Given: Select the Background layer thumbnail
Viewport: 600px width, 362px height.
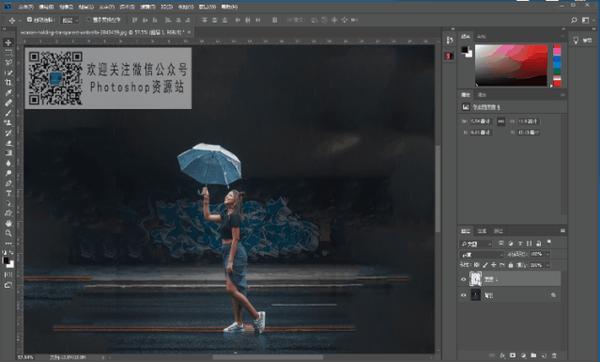Looking at the screenshot, I should 476,295.
